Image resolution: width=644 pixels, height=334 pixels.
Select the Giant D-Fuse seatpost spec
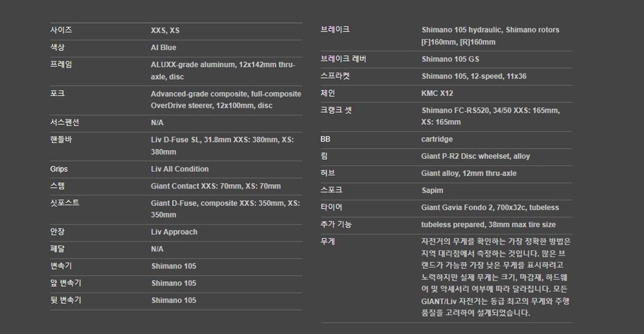225,209
